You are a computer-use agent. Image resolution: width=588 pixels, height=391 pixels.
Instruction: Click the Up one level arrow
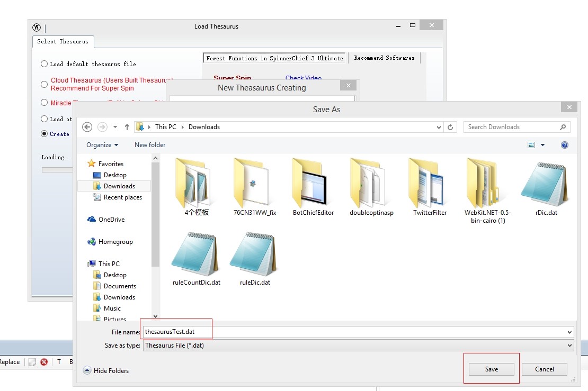tap(127, 127)
